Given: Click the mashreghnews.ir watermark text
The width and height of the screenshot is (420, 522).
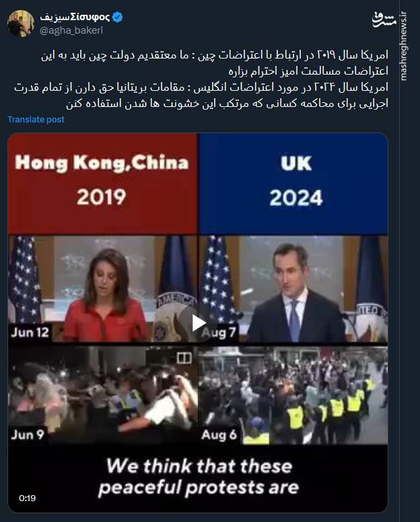Looking at the screenshot, I should (x=403, y=46).
